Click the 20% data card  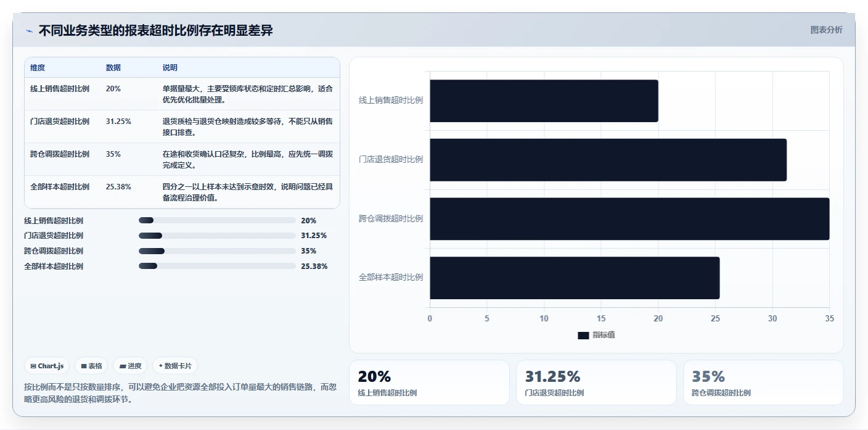(429, 382)
